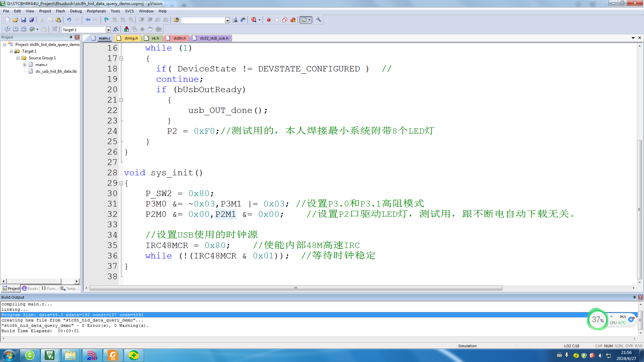Collapse code fold at line 29
Screen dimensions: 644x362
coord(121,183)
